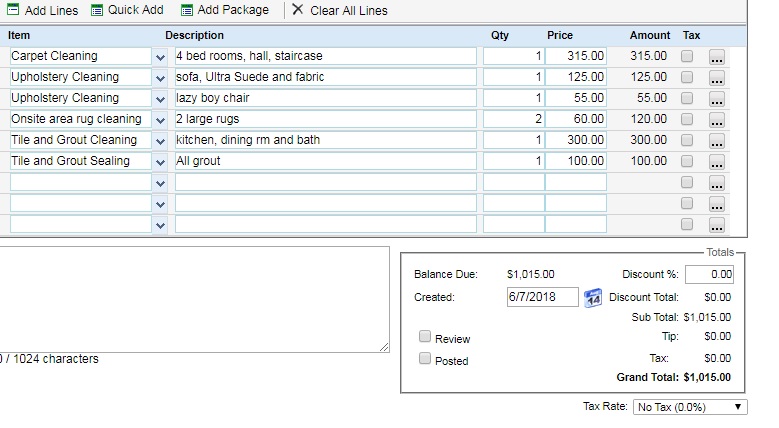
Task: Open ellipsis options for sofa Upholstery Cleaning row
Action: [x=716, y=78]
